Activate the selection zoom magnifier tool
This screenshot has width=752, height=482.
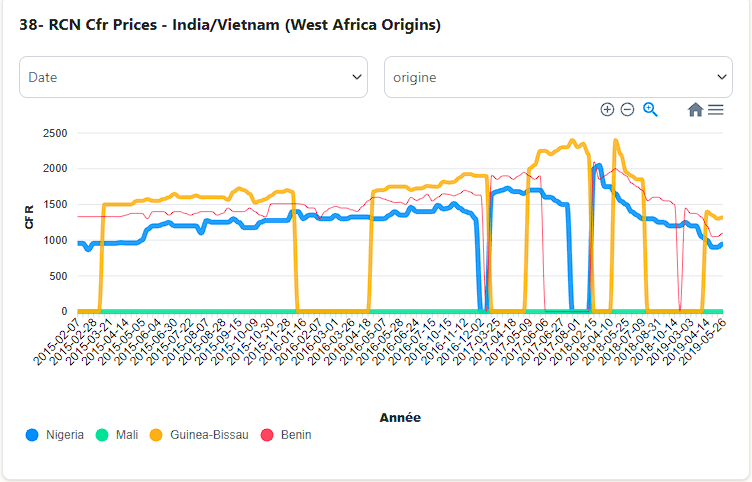pos(650,110)
